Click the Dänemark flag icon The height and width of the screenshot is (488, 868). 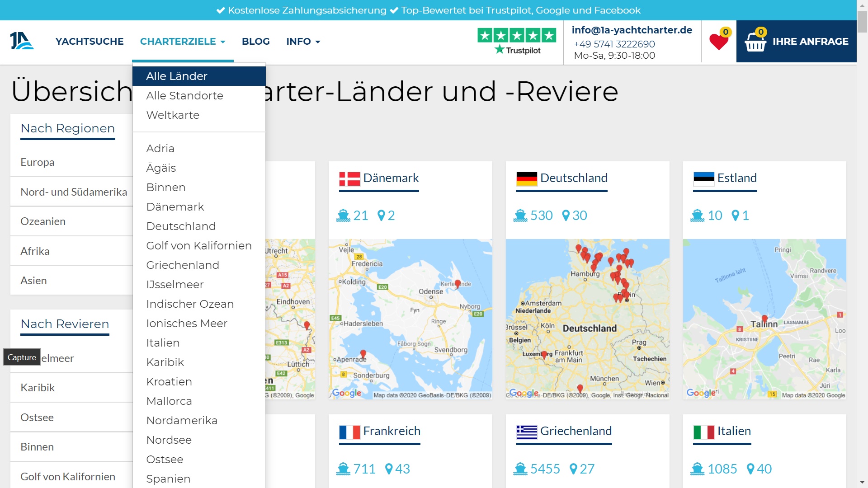coord(349,179)
